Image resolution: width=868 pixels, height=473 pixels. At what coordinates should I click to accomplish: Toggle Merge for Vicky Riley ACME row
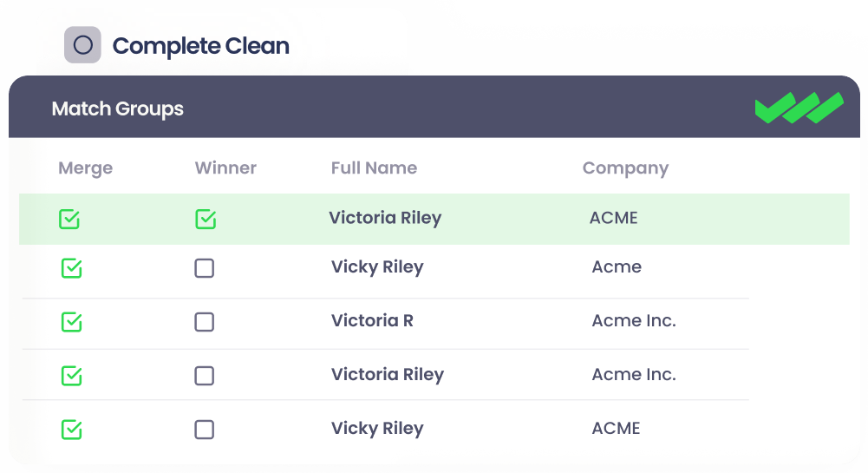click(x=71, y=430)
